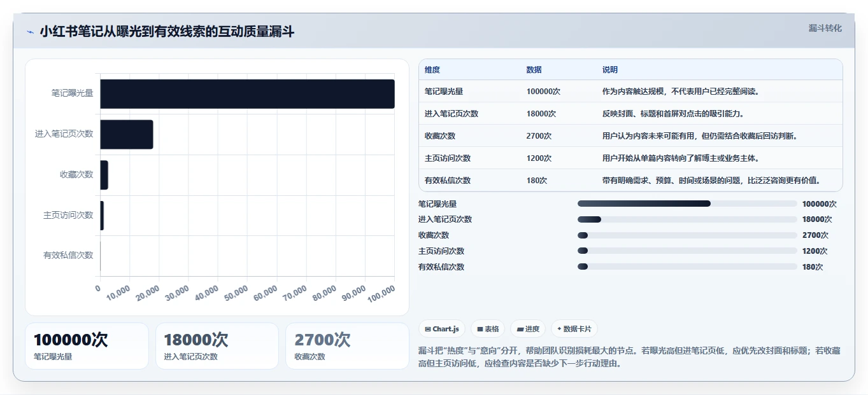Click the 笔记曝光量 bar in the chart

pos(247,94)
